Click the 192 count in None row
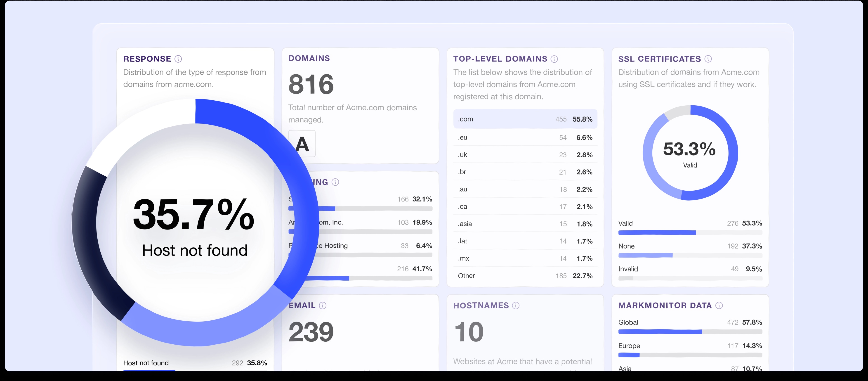Screen dimensions: 868x381 733,246
